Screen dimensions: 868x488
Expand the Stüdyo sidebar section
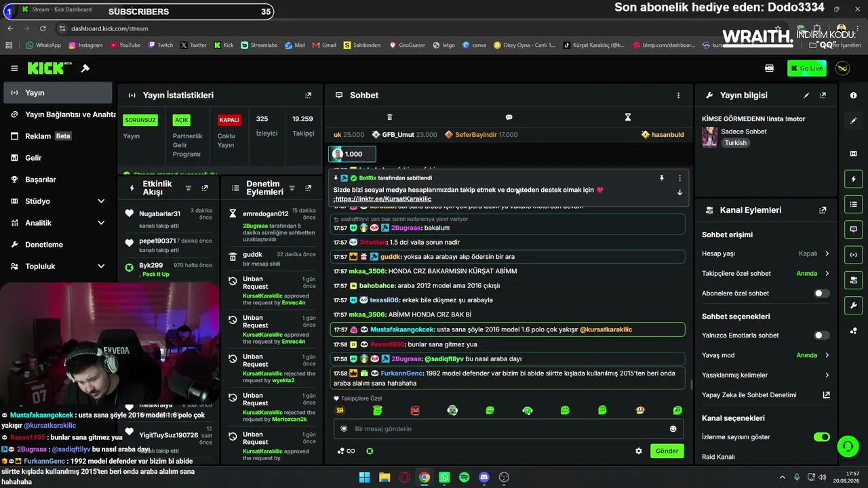(x=101, y=201)
